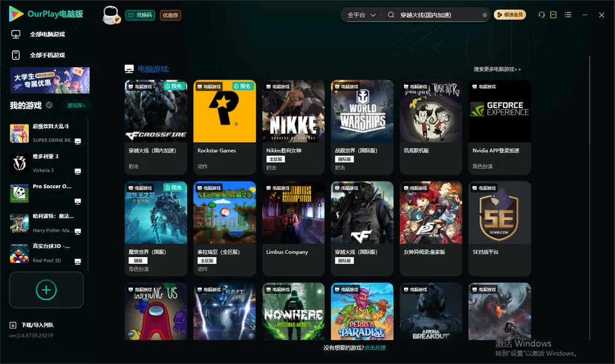Open the 大学生专属优惠 banner
This screenshot has height=364, width=615.
(50, 80)
